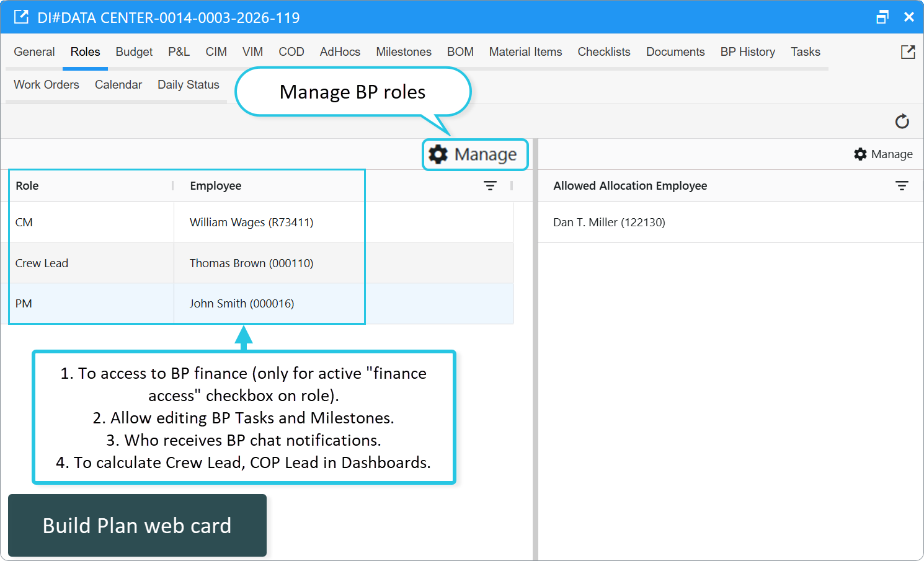Viewport: 924px width, 561px height.
Task: Click the Allowed Allocation Employee column header
Action: [x=630, y=186]
